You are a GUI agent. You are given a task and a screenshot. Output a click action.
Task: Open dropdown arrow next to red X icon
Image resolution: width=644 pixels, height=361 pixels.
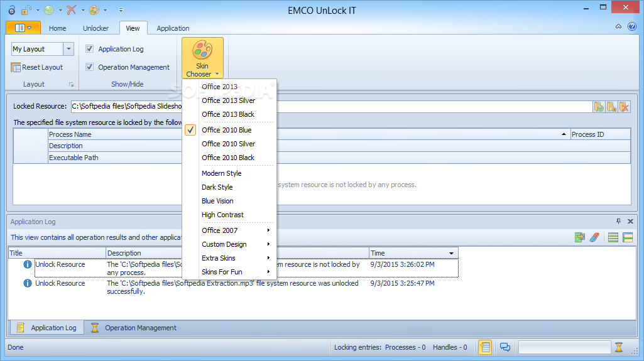(x=82, y=10)
